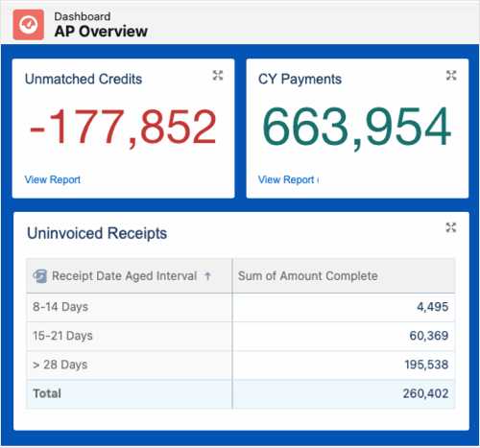Expand the CY Payments widget
480x448 pixels.
(451, 76)
